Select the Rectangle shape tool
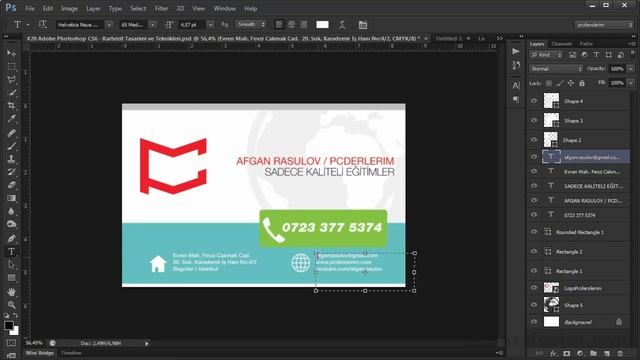The image size is (640, 360). pos(11,278)
